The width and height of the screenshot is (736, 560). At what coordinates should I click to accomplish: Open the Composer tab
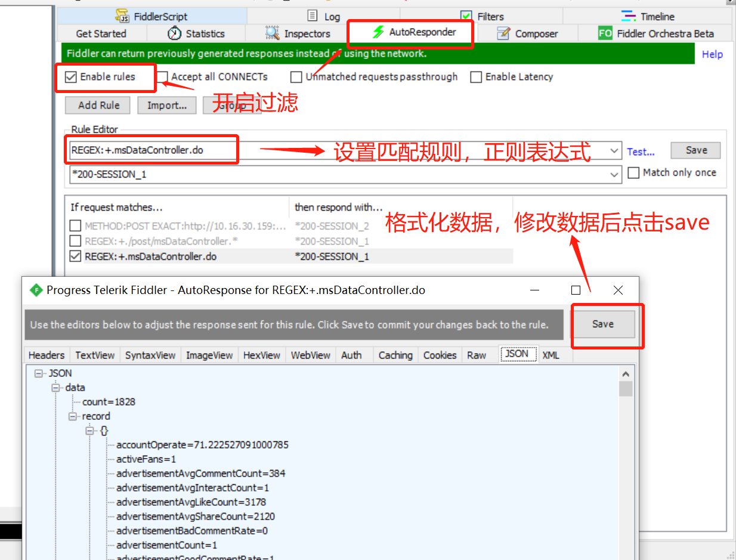[528, 33]
